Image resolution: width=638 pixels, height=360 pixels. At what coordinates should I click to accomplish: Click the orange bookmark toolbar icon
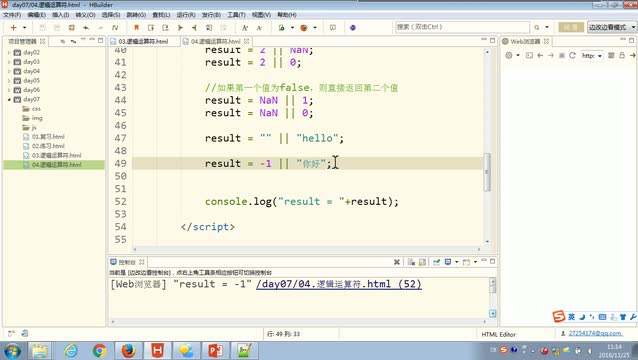click(x=136, y=28)
